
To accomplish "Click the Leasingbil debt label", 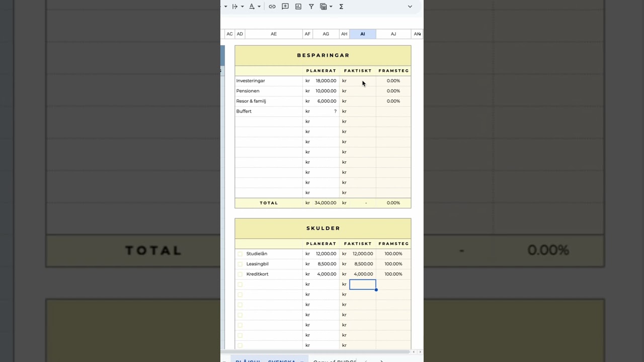I will [258, 264].
